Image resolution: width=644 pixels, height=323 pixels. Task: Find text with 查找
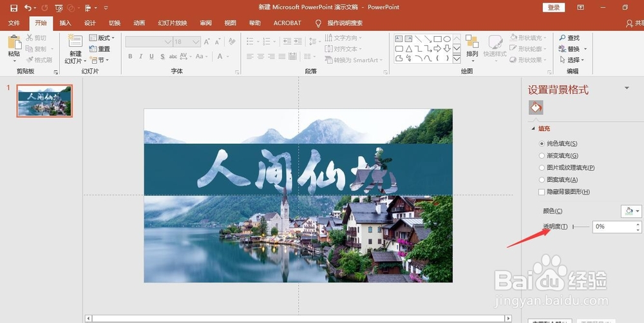coord(569,38)
